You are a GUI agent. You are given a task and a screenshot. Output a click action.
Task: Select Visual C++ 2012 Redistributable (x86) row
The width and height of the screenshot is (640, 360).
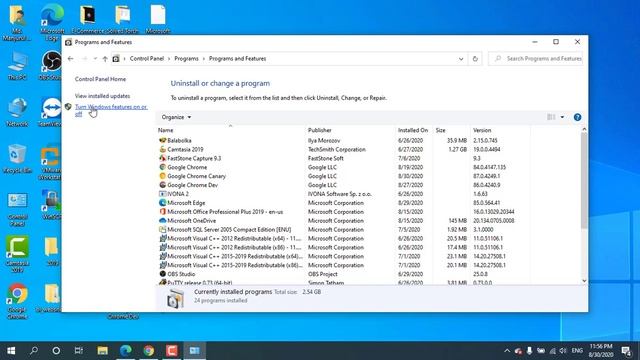(x=344, y=247)
